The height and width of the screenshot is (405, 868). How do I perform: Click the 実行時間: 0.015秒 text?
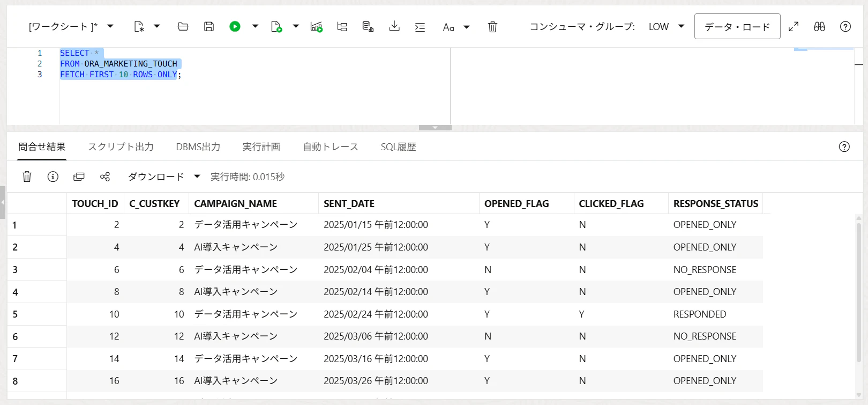pos(248,176)
